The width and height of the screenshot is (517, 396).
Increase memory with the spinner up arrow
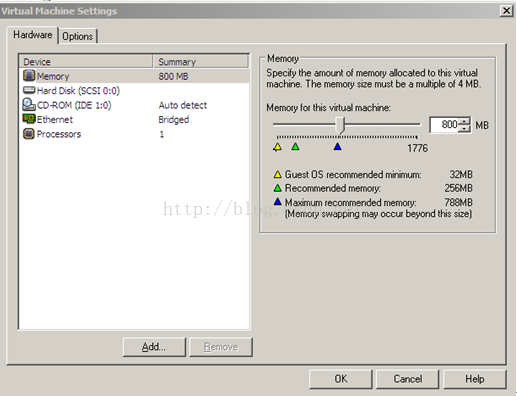[464, 122]
